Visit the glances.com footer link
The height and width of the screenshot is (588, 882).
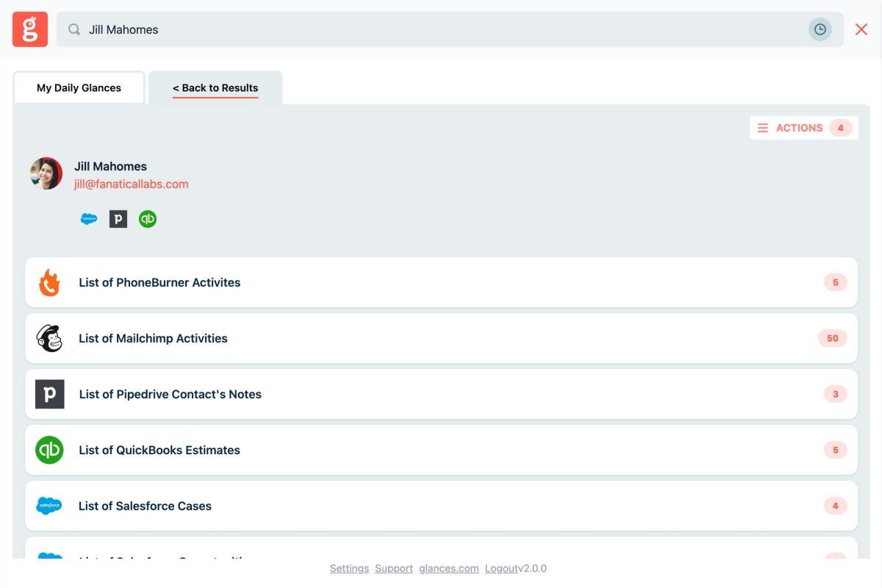coord(449,568)
